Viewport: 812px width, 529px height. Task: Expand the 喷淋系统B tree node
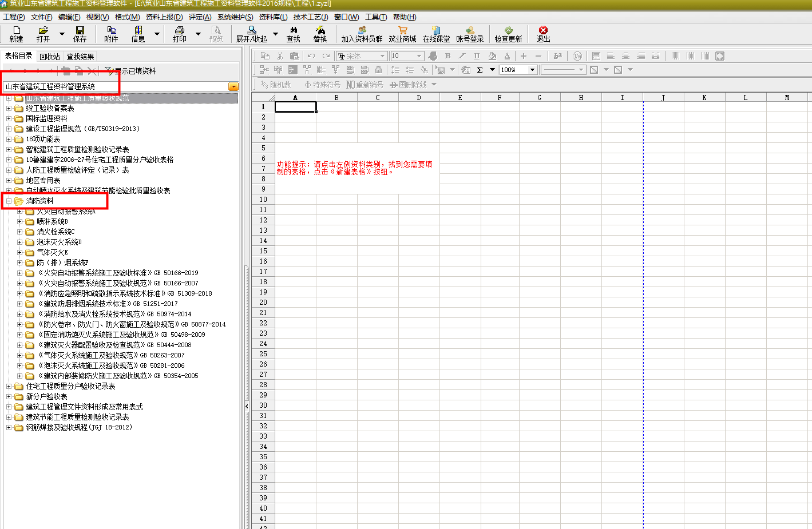(x=20, y=222)
